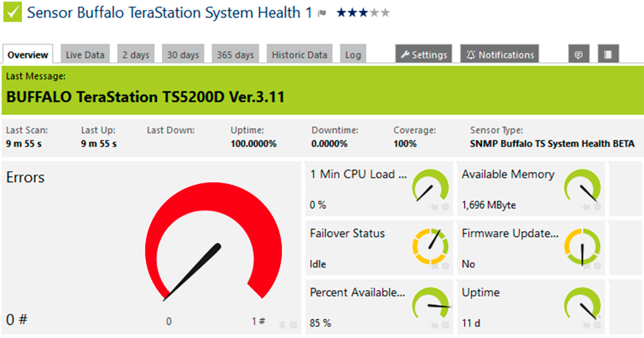Open the 30 days tab
The height and width of the screenshot is (338, 644).
point(182,55)
